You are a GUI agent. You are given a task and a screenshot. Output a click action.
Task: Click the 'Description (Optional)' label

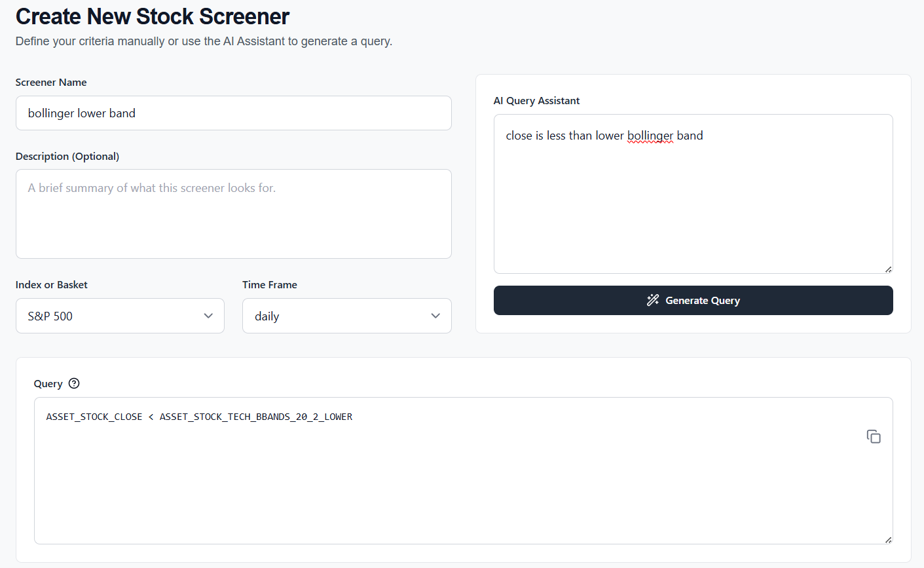click(x=67, y=157)
